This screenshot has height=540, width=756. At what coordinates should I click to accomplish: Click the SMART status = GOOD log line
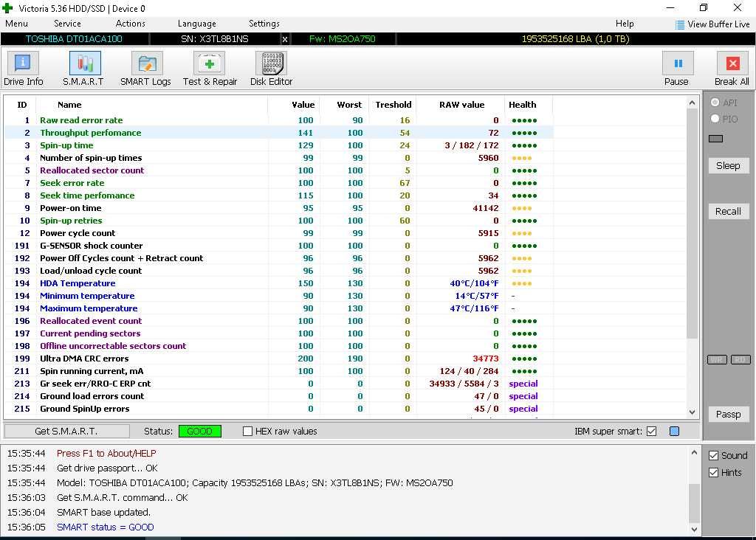105,527
